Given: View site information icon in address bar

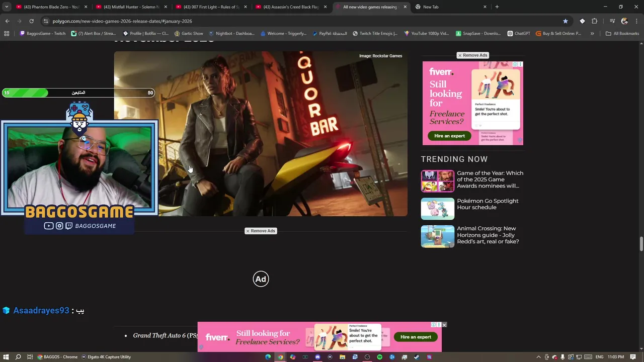Looking at the screenshot, I should pos(46,21).
